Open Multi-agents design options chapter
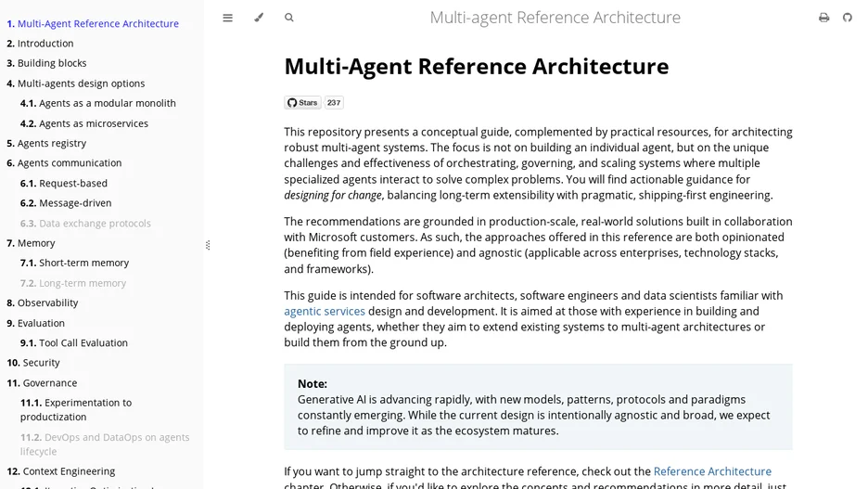The image size is (868, 489). pos(76,84)
